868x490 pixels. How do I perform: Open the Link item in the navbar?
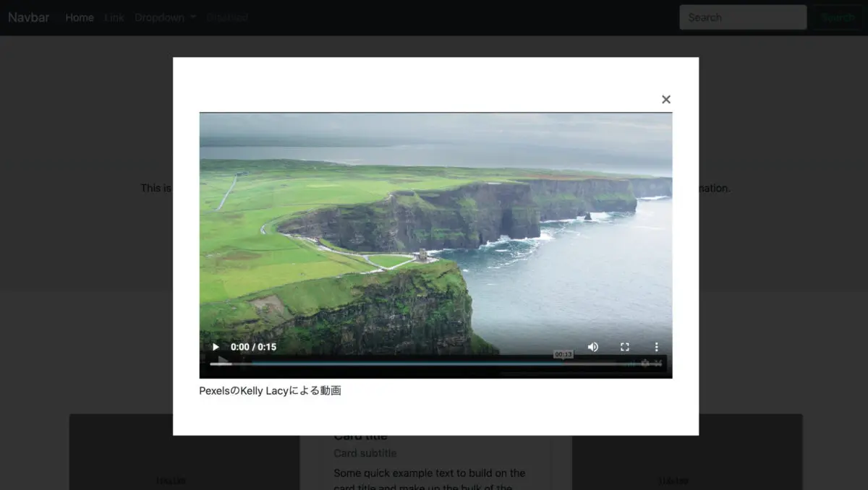pyautogui.click(x=114, y=17)
